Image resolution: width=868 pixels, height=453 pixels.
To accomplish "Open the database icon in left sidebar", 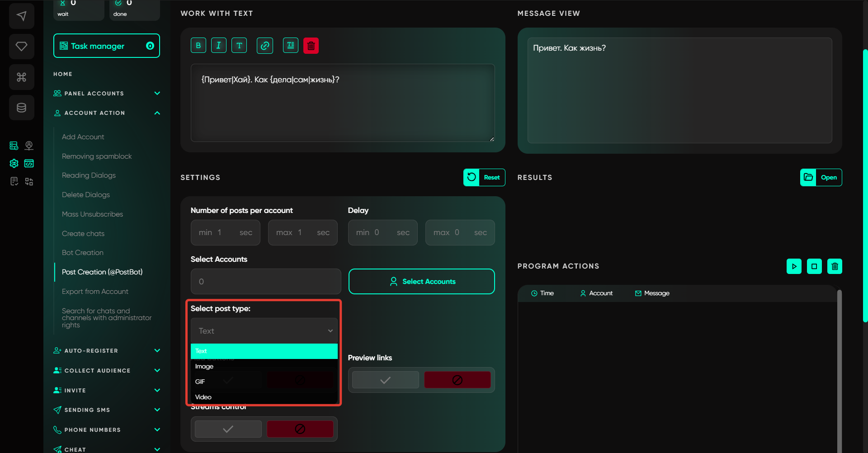I will pyautogui.click(x=22, y=108).
